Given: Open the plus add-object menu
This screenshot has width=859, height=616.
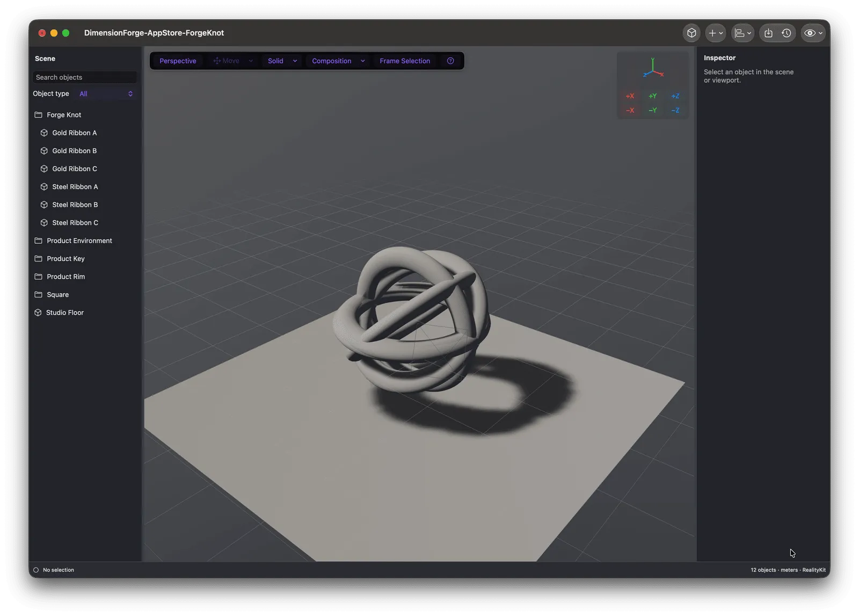Looking at the screenshot, I should click(x=716, y=33).
